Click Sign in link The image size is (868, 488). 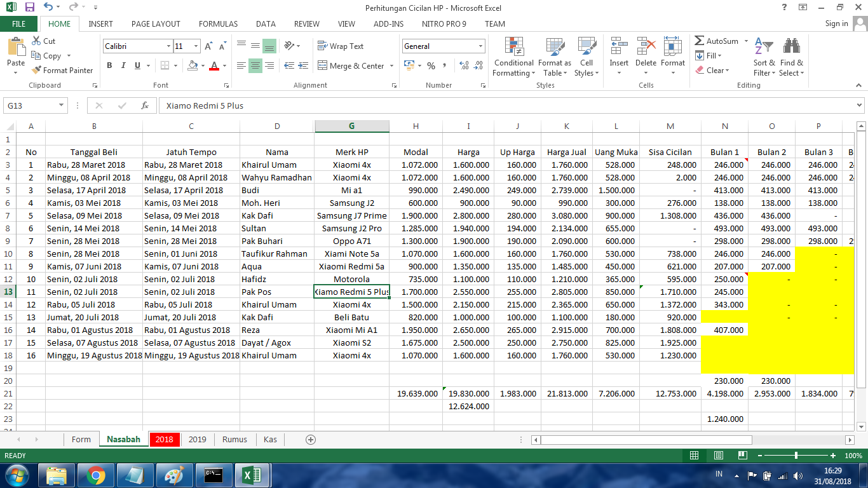click(836, 24)
